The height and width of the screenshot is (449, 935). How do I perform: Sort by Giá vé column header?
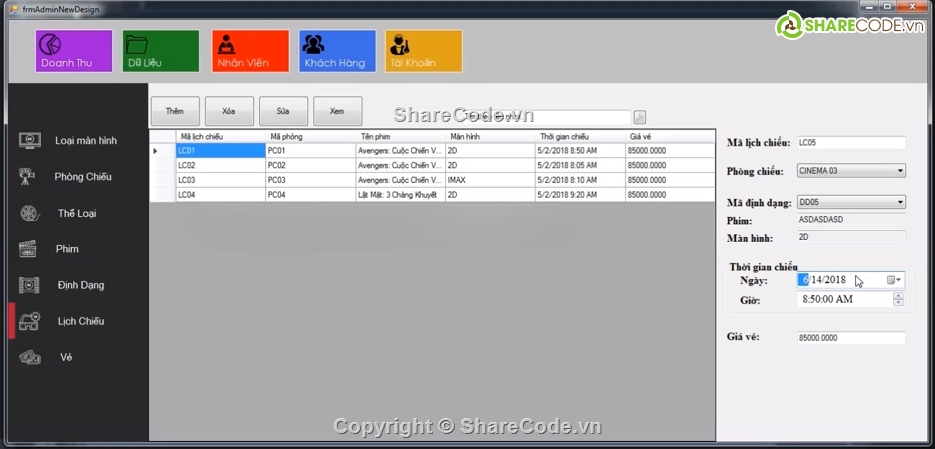(x=670, y=137)
